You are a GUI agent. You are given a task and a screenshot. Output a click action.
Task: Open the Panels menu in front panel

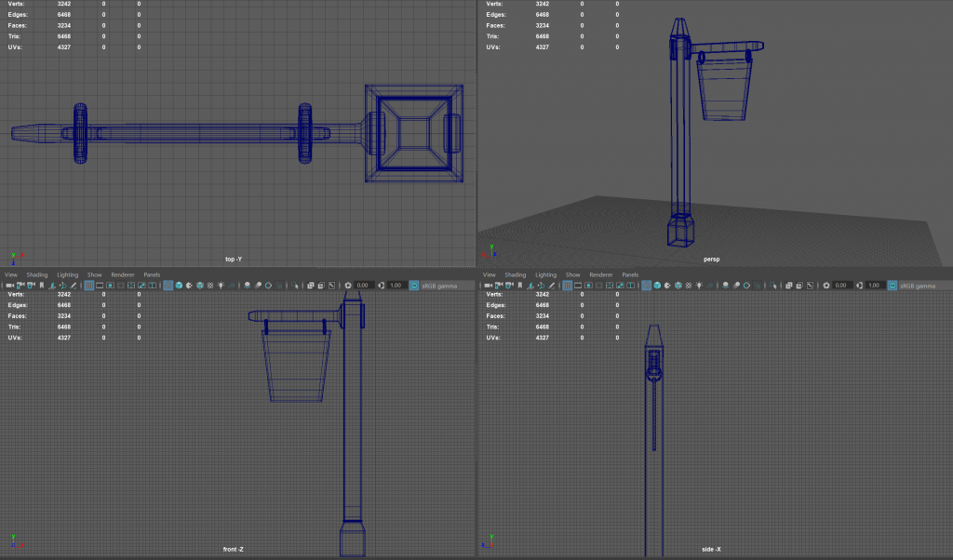pos(152,275)
